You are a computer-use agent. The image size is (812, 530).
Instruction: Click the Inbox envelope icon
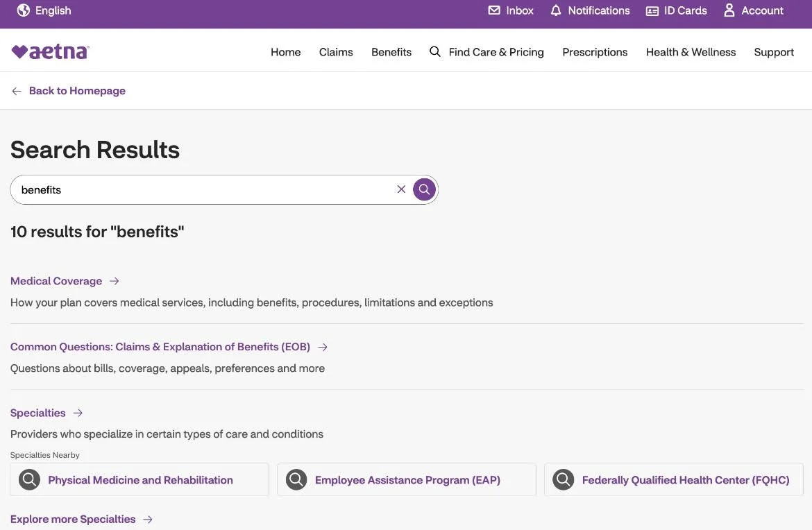494,10
